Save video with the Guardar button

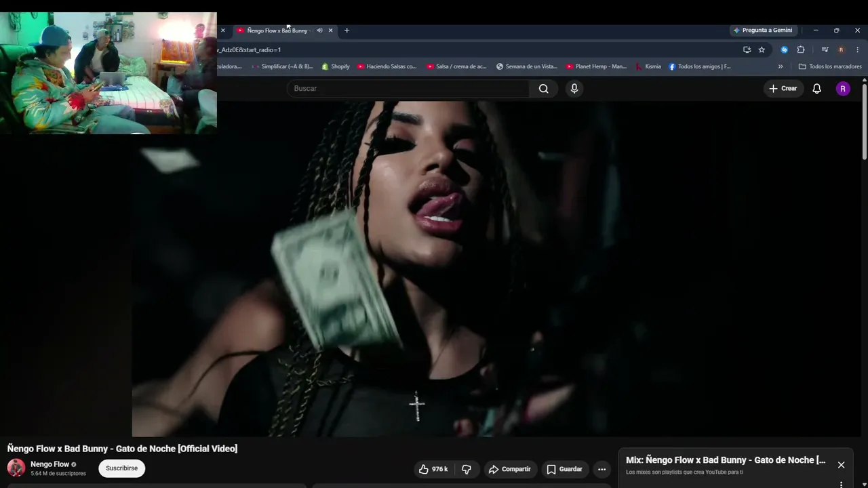pyautogui.click(x=564, y=469)
